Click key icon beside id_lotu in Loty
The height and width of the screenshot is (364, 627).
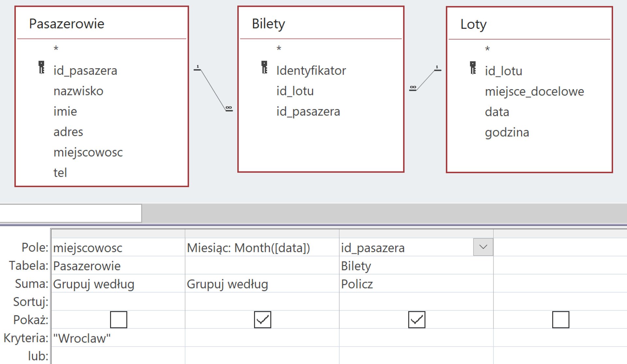pos(473,68)
